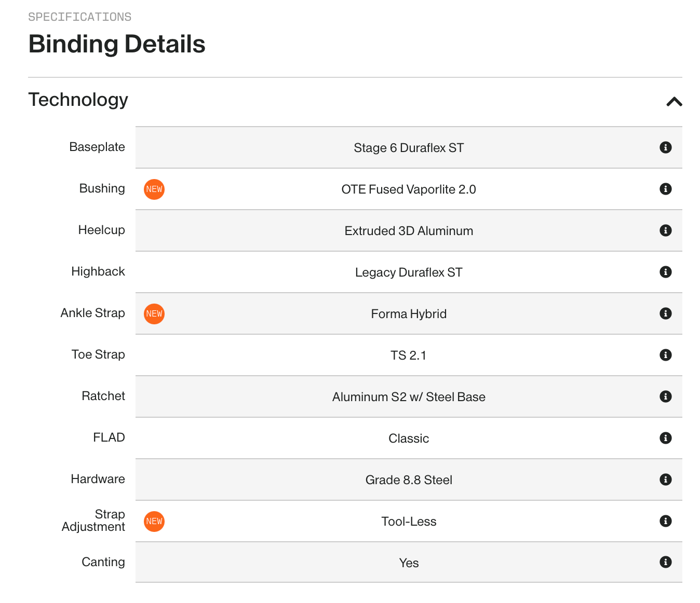Select the Stage 6 Duraflex ST row
Viewport: 700px width, 603px height.
[408, 148]
